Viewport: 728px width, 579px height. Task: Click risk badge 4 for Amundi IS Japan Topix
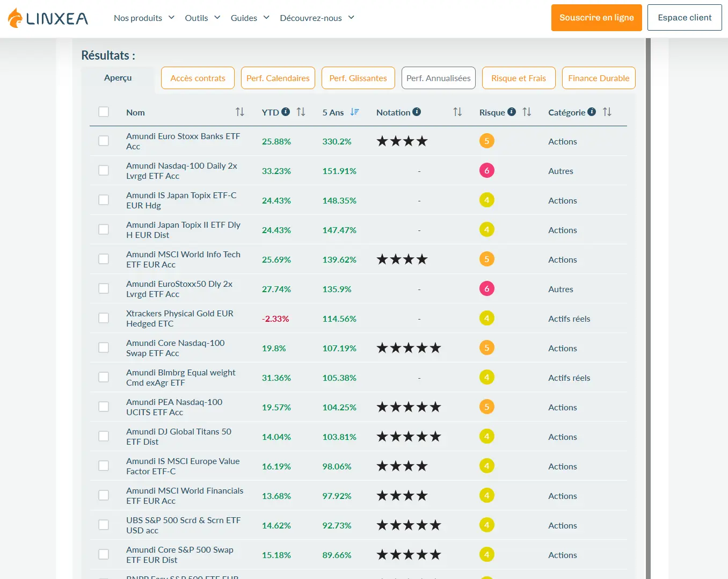pos(487,200)
